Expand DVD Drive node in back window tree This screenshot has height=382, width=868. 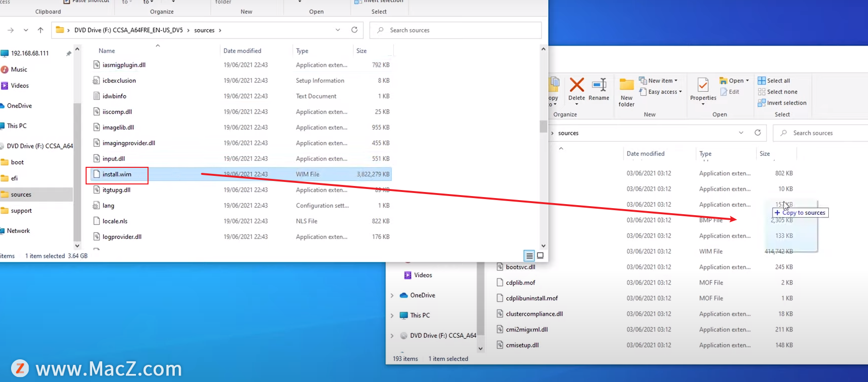tap(392, 336)
